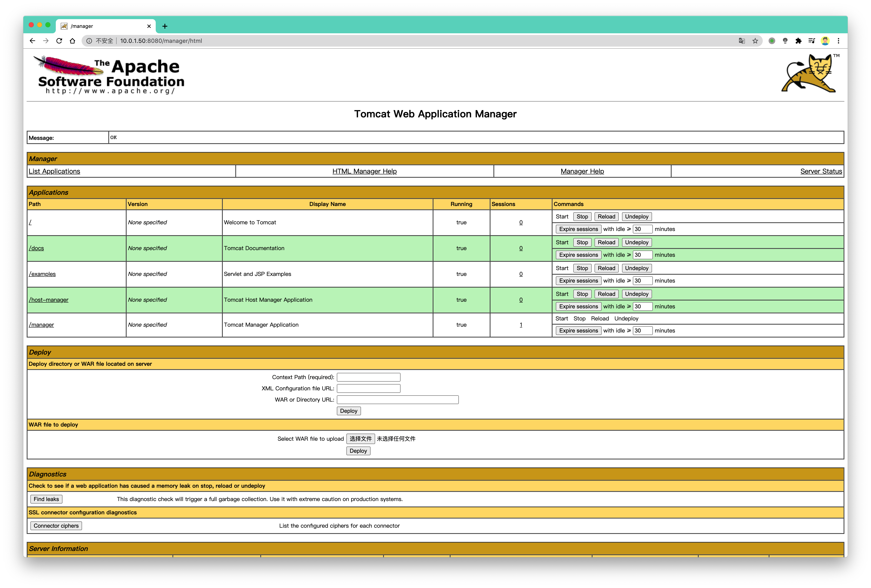Open the translate page icon
Viewport: 871px width, 588px height.
coord(742,41)
